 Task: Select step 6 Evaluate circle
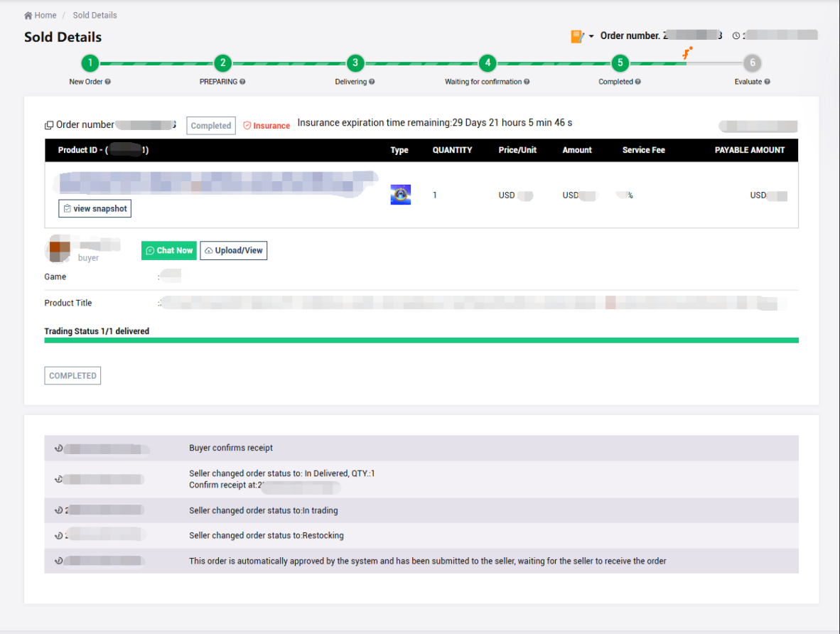click(752, 63)
